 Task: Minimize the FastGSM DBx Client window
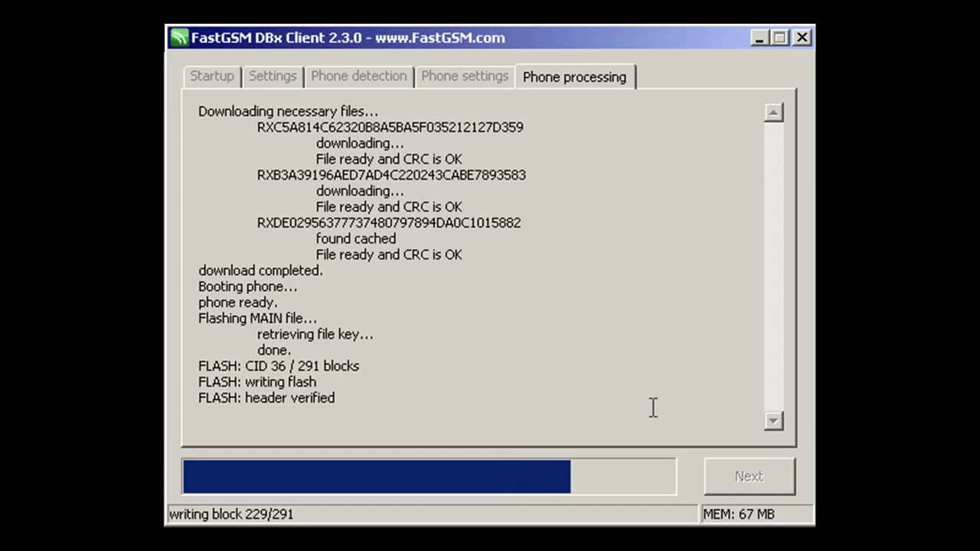pyautogui.click(x=759, y=37)
